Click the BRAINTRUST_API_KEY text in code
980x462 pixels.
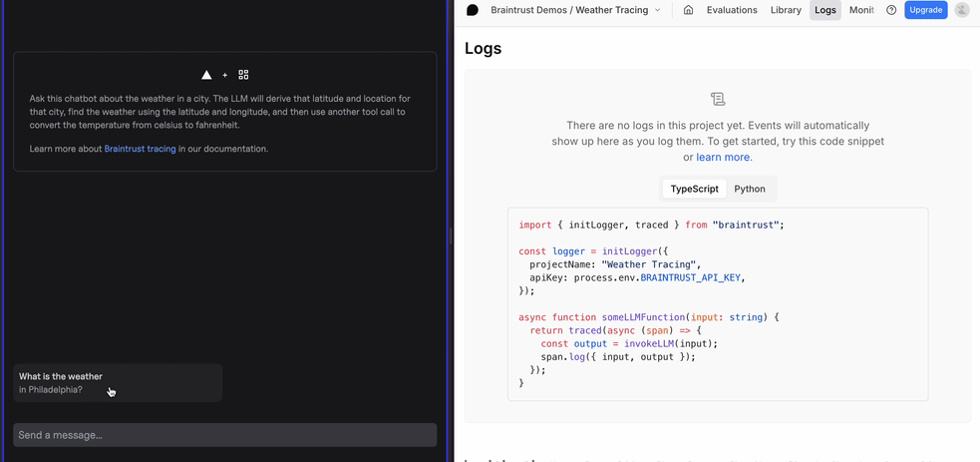point(692,277)
